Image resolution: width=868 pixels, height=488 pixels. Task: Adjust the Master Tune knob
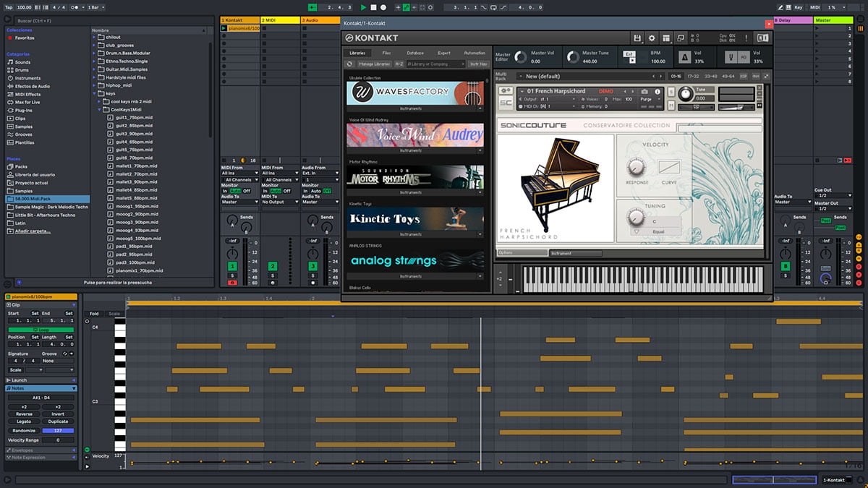pyautogui.click(x=572, y=56)
